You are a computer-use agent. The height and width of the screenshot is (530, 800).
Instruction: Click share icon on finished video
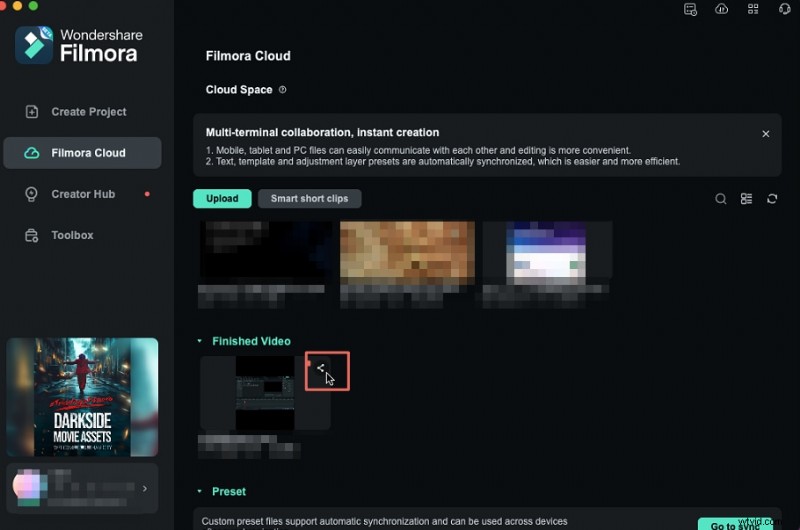[320, 368]
